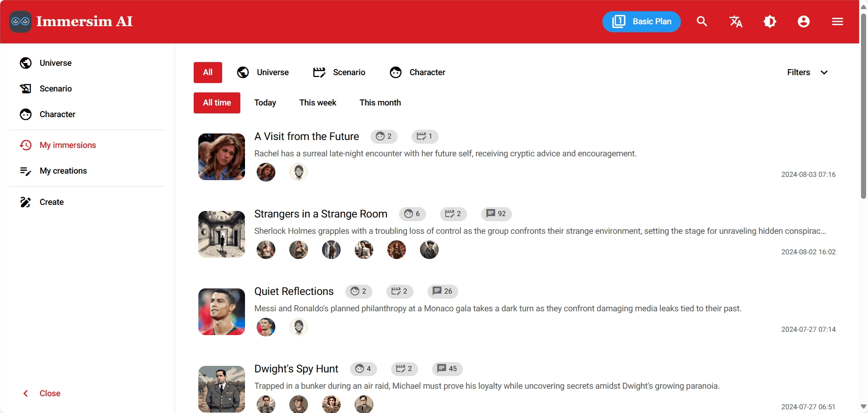Open the language translate icon
868x413 pixels.
point(736,21)
